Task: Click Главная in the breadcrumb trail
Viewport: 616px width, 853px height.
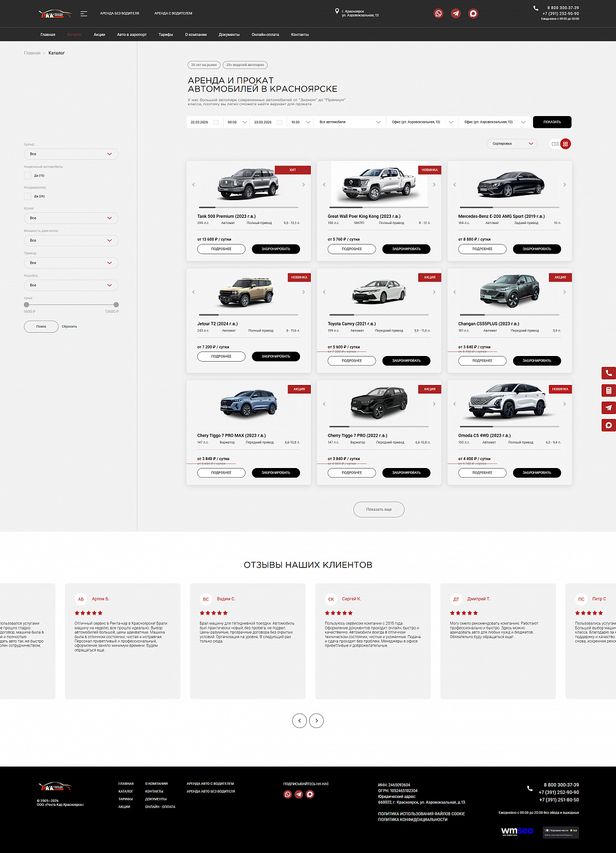Action: pyautogui.click(x=32, y=53)
